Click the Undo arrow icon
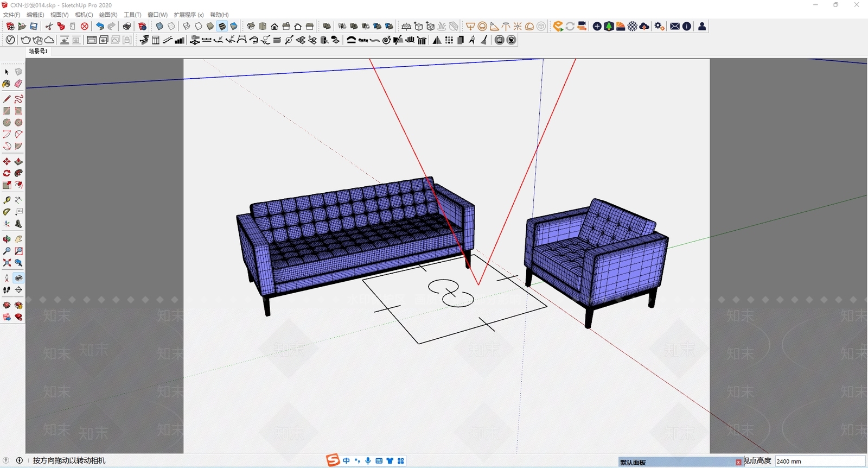 (100, 26)
